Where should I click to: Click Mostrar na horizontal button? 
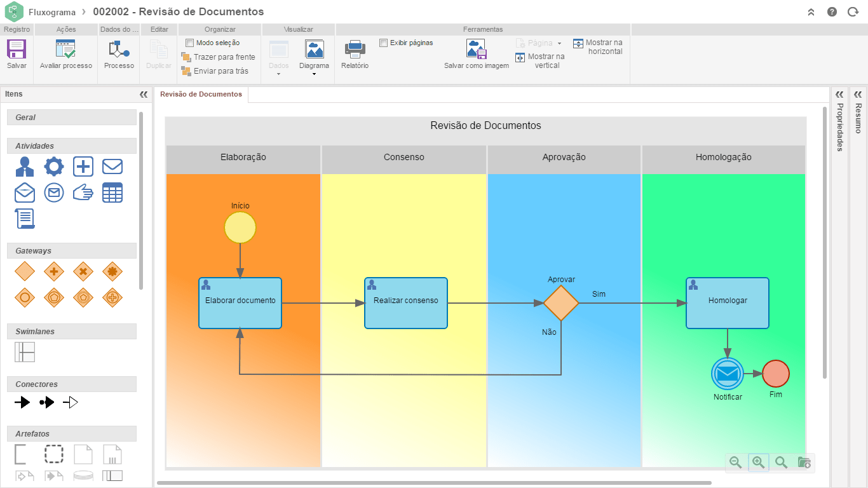pyautogui.click(x=597, y=47)
